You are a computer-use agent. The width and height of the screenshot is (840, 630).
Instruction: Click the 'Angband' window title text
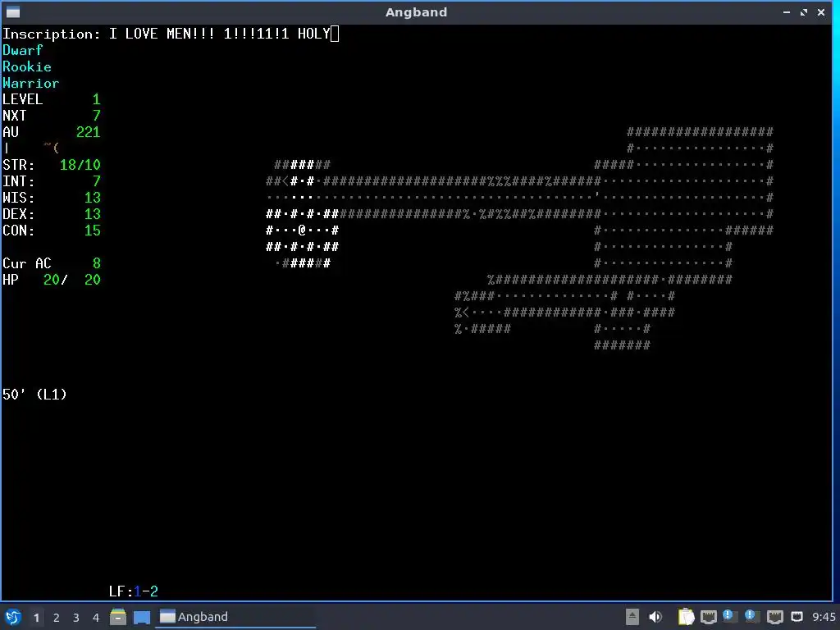(416, 11)
